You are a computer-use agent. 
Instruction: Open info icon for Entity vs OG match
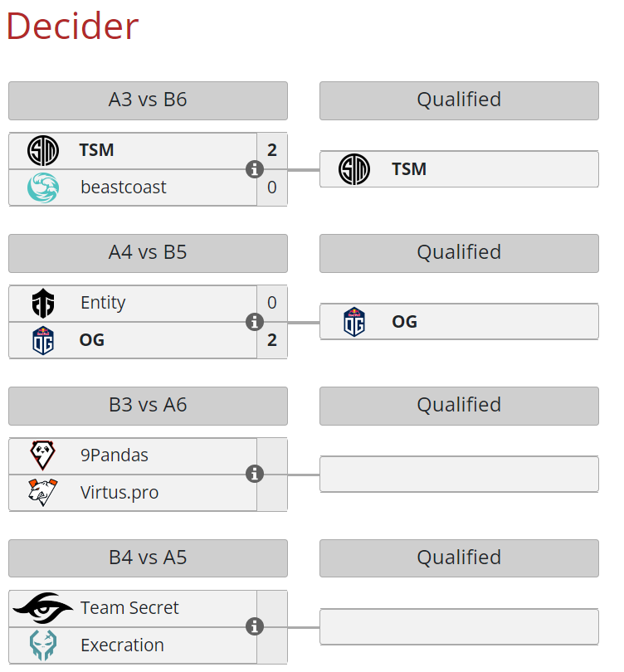pyautogui.click(x=255, y=322)
